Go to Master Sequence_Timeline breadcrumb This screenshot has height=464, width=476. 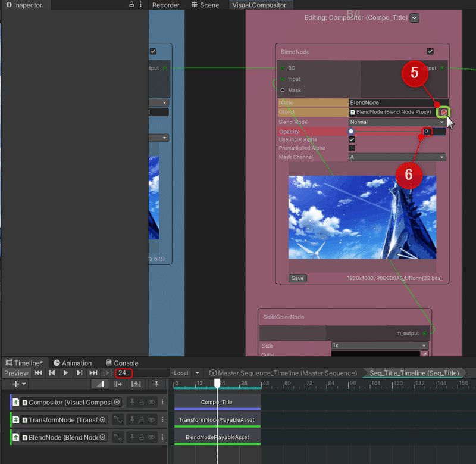click(283, 373)
